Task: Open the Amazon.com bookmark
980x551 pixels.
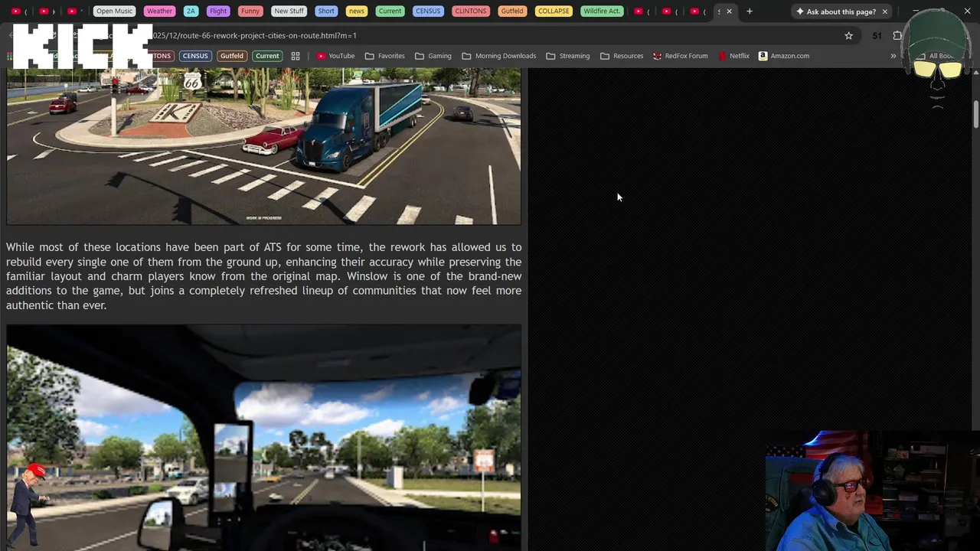Action: (x=784, y=56)
